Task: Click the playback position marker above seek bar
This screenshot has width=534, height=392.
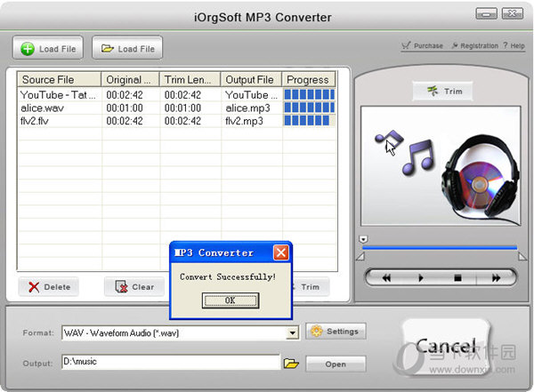Action: (363, 239)
